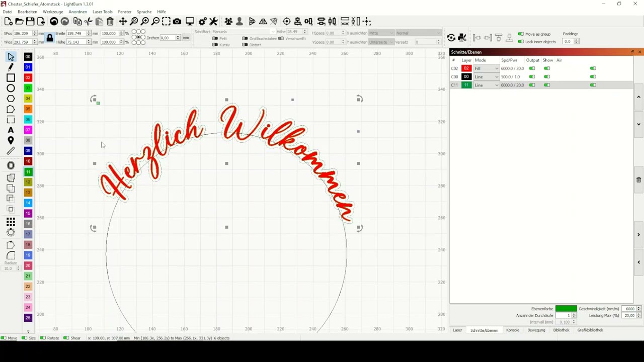Click the Frame selection dashed rectangle icon
Viewport: 644px width, 362px height.
pyautogui.click(x=166, y=21)
